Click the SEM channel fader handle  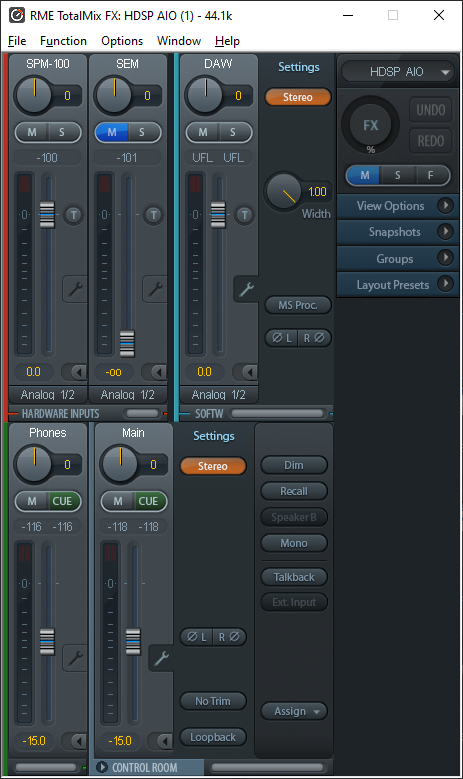[x=127, y=343]
